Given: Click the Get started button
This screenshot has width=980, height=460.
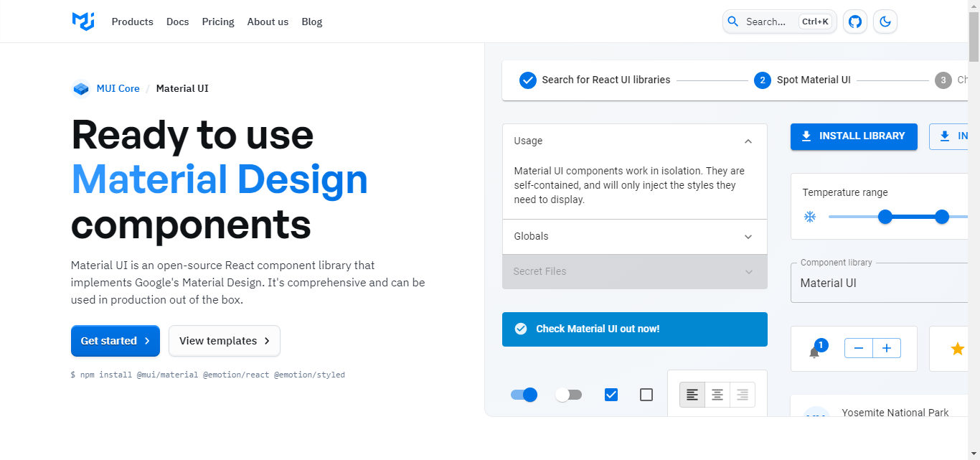Looking at the screenshot, I should tap(115, 341).
